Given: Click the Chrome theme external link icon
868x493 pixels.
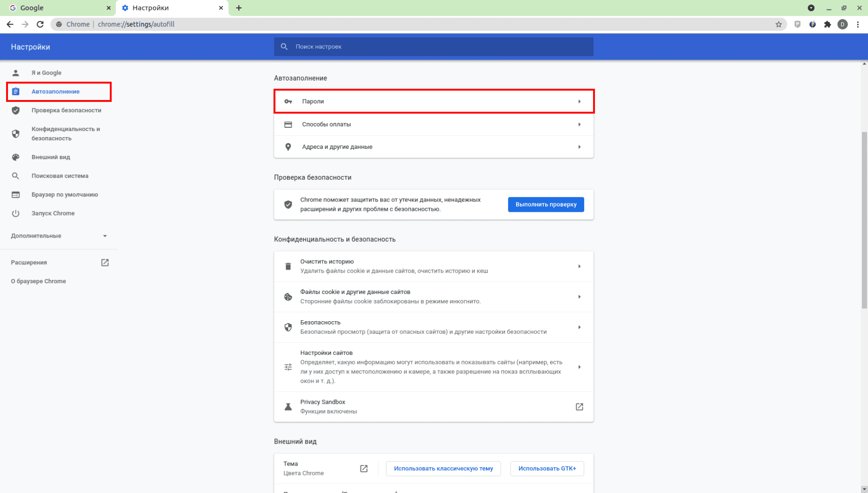Looking at the screenshot, I should (364, 469).
